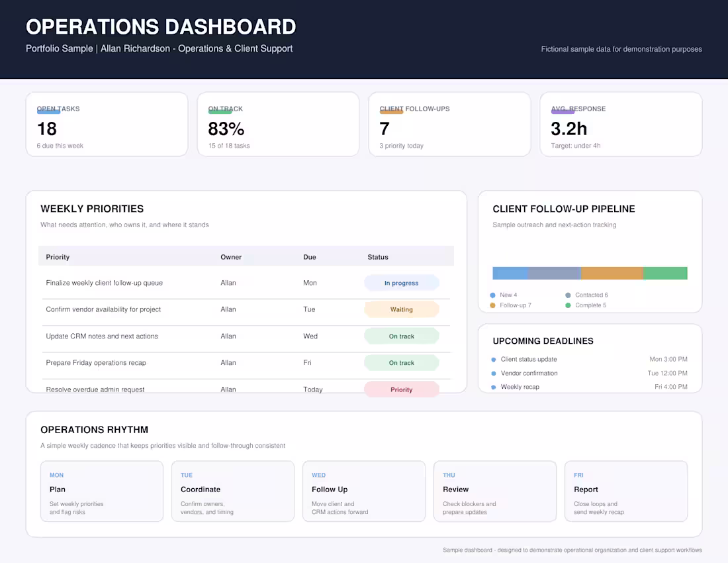Click the In progress status badge
This screenshot has width=728, height=563.
pyautogui.click(x=401, y=283)
